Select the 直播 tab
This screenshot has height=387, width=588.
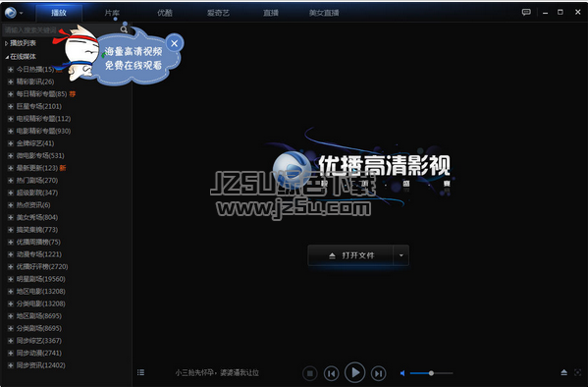271,13
